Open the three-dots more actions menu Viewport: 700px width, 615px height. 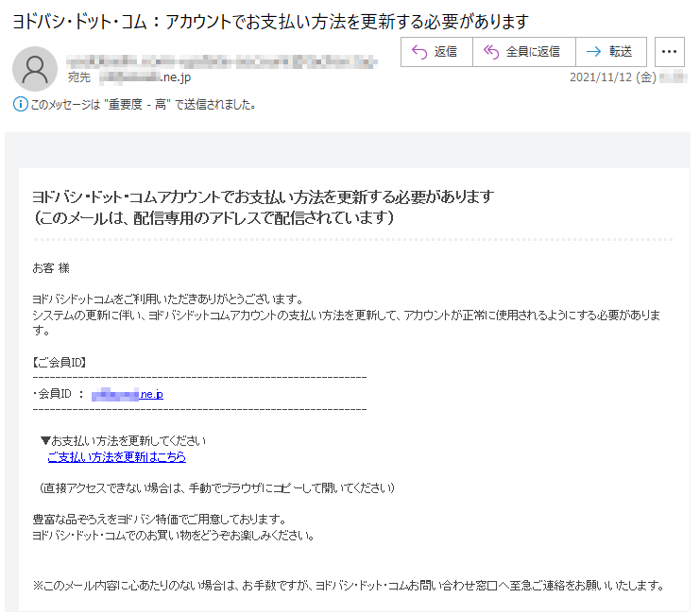tap(669, 52)
